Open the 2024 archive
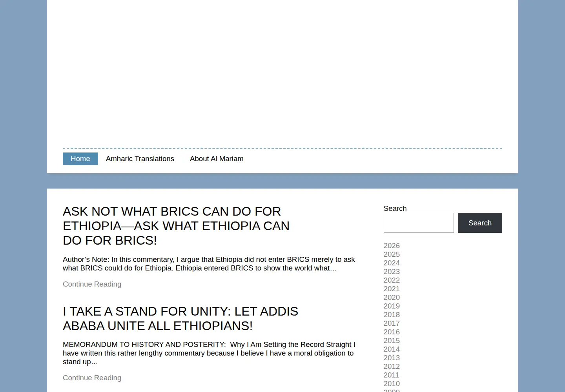This screenshot has width=565, height=392. 392,263
